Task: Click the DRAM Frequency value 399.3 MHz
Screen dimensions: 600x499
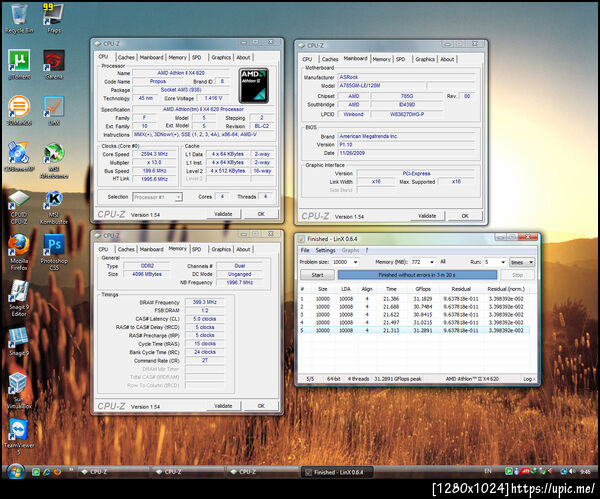Action: pos(205,302)
